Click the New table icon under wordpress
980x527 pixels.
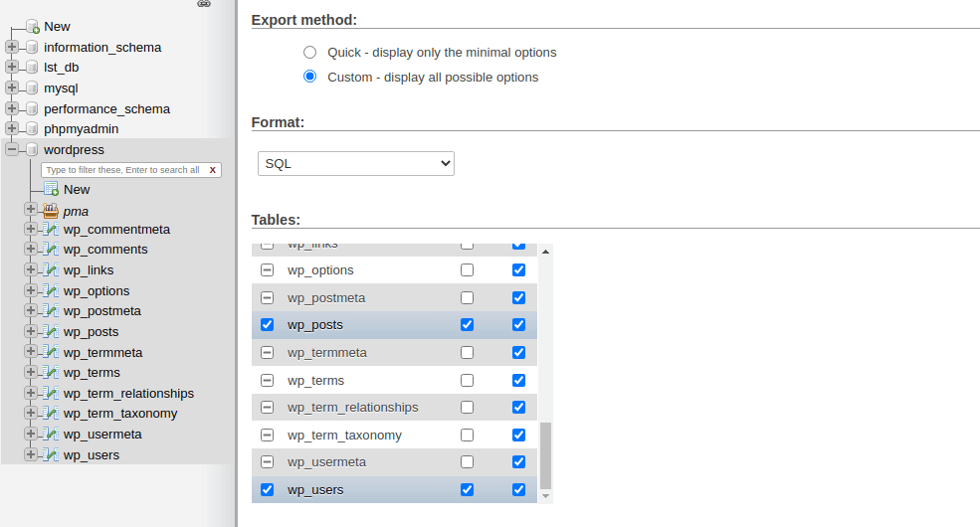[x=52, y=189]
